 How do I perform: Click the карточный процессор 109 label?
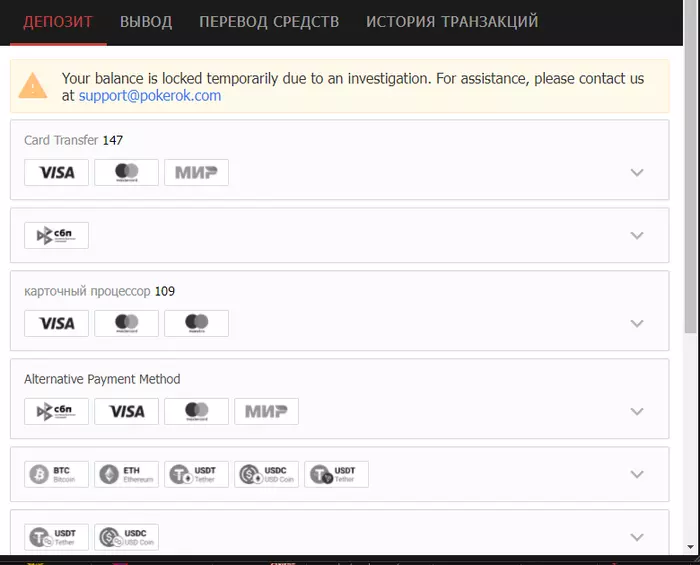pos(100,291)
